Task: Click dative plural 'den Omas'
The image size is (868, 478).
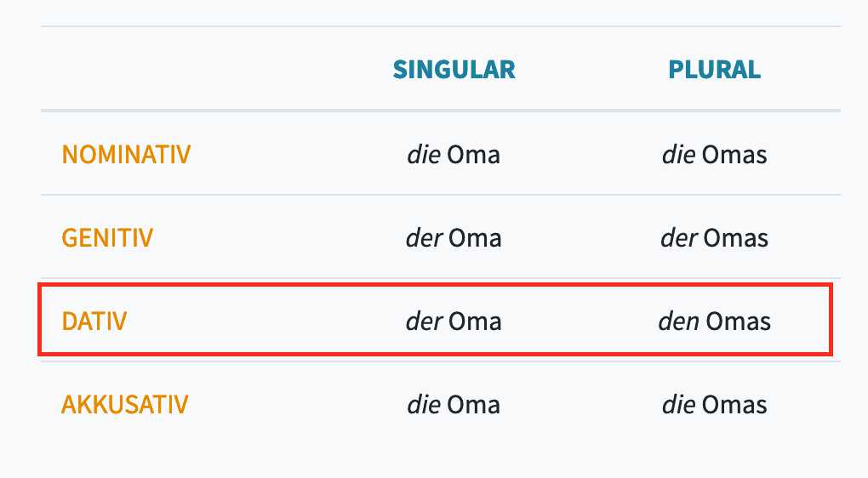Action: coord(715,321)
